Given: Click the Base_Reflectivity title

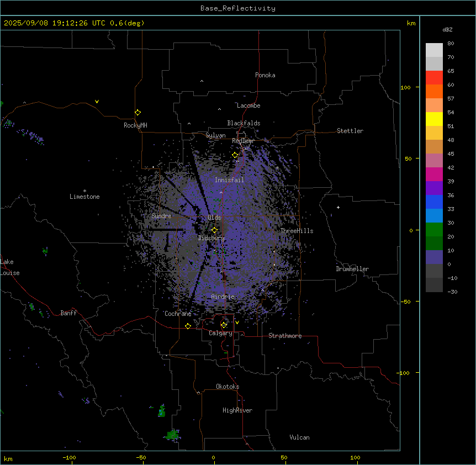Looking at the screenshot, I should (x=238, y=8).
